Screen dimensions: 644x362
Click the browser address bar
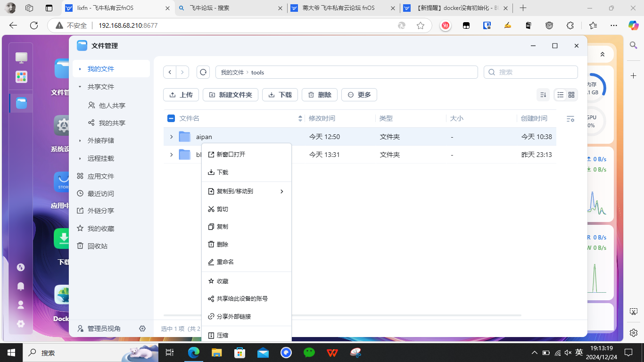click(240, 25)
